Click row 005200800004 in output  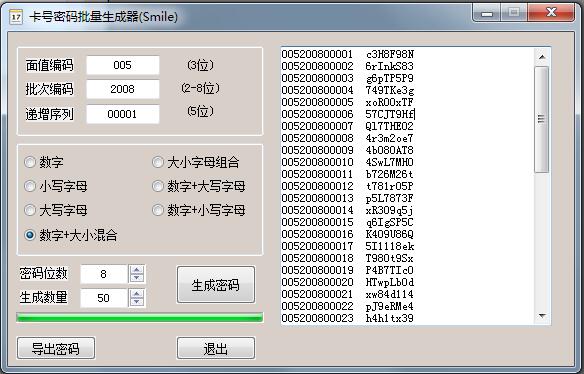(x=347, y=90)
